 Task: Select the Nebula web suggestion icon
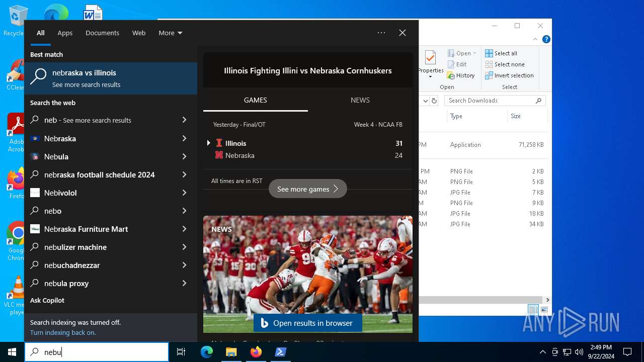[35, 156]
